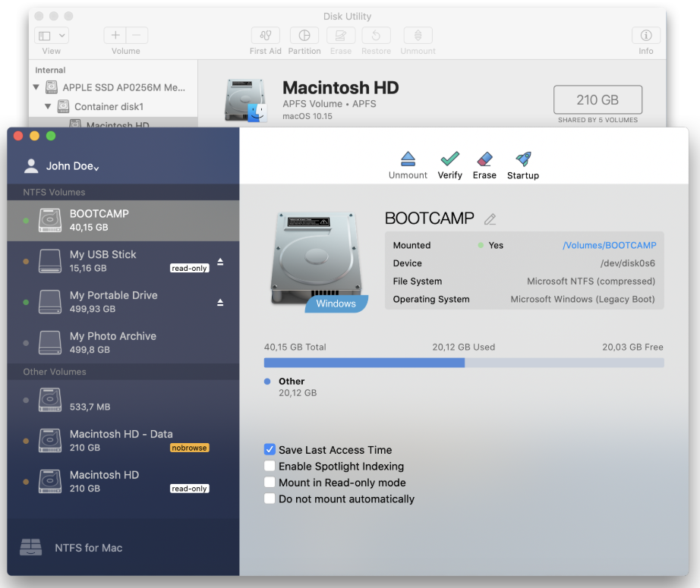Eject My Portable Drive volume
This screenshot has height=588, width=700.
point(220,303)
